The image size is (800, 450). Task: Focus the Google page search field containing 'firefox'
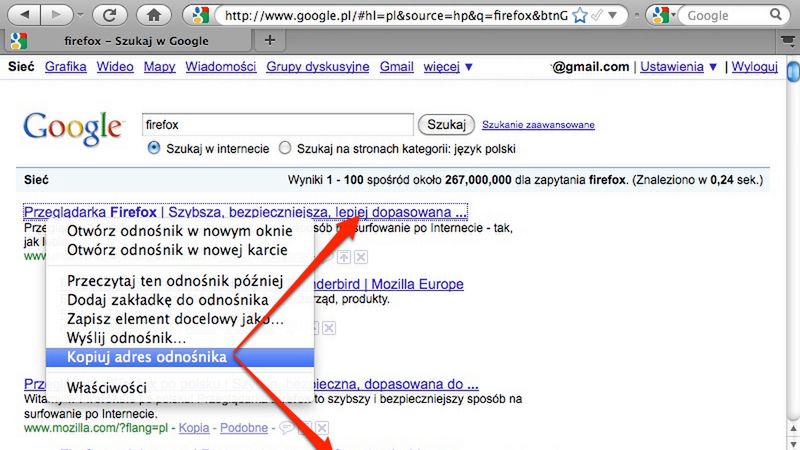tap(278, 124)
